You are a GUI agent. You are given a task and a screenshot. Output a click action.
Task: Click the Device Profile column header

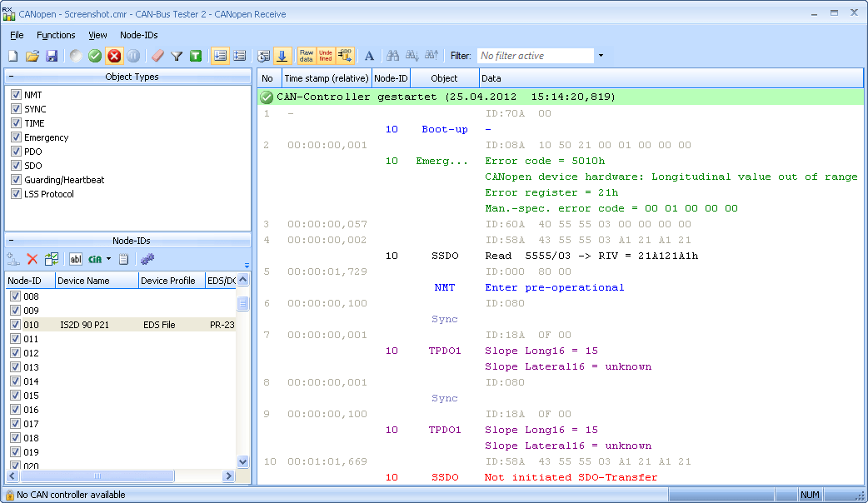pos(172,281)
